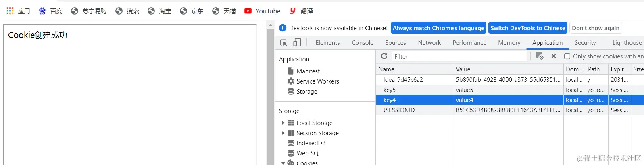Refresh the cookies list
The width and height of the screenshot is (644, 165).
tap(384, 56)
